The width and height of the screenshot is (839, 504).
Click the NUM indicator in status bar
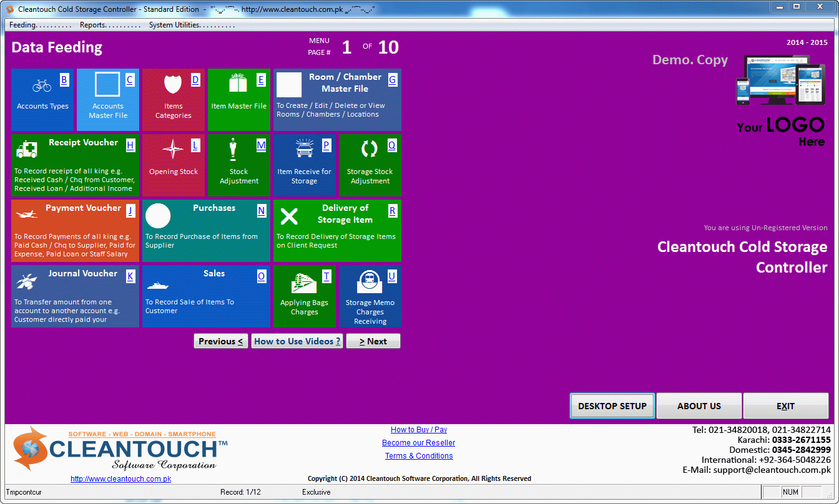pyautogui.click(x=790, y=492)
